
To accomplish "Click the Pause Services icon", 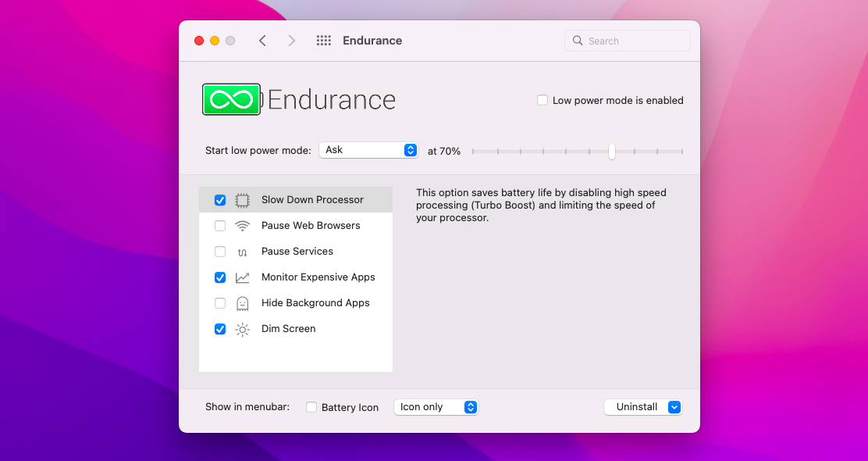I will (x=242, y=251).
